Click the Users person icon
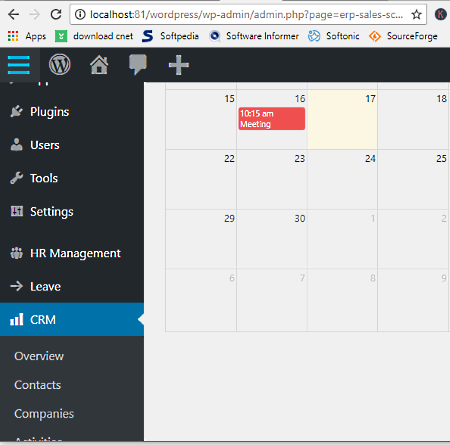This screenshot has width=450, height=445. [17, 145]
